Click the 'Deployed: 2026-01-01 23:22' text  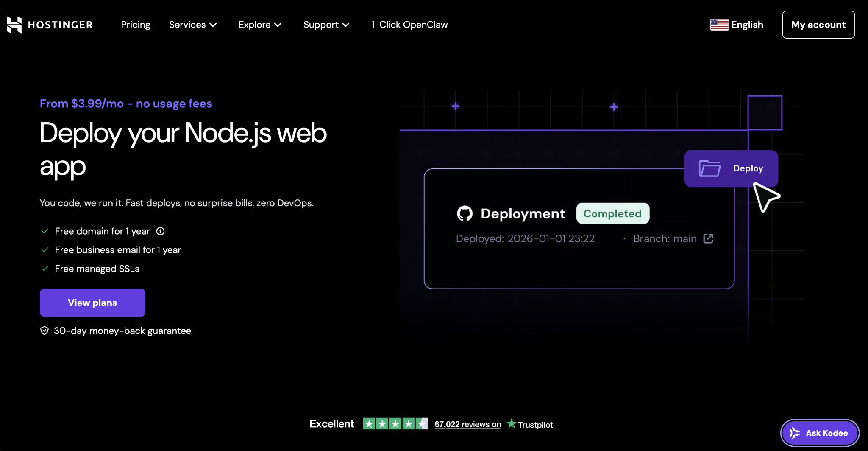coord(525,238)
